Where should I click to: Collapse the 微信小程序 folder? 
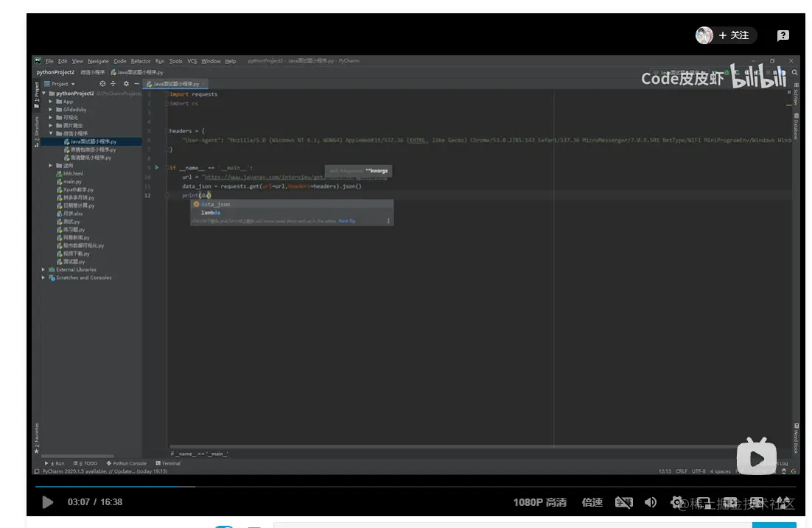[x=51, y=133]
